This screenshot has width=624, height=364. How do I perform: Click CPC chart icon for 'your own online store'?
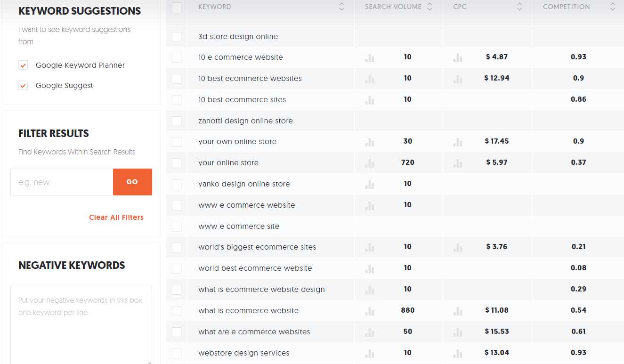pos(458,142)
